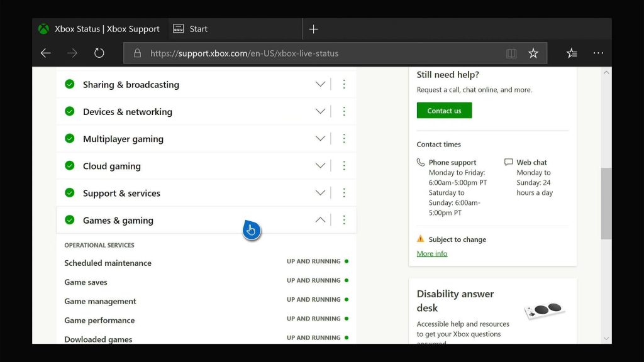Click the Subject to change warning icon
Screen dimensions: 644x362
pyautogui.click(x=421, y=238)
